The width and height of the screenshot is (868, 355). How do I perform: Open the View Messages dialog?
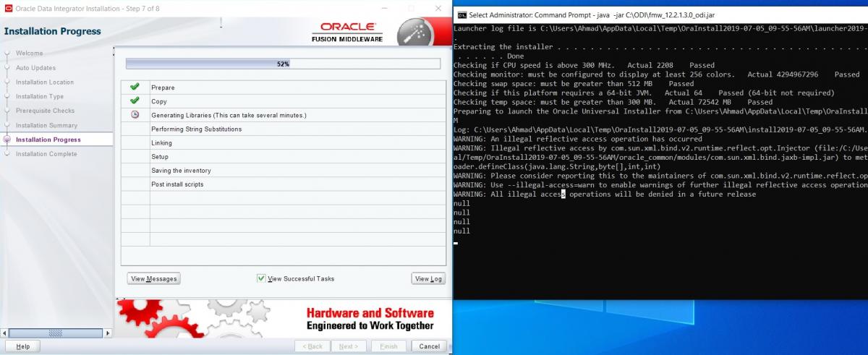pyautogui.click(x=153, y=278)
